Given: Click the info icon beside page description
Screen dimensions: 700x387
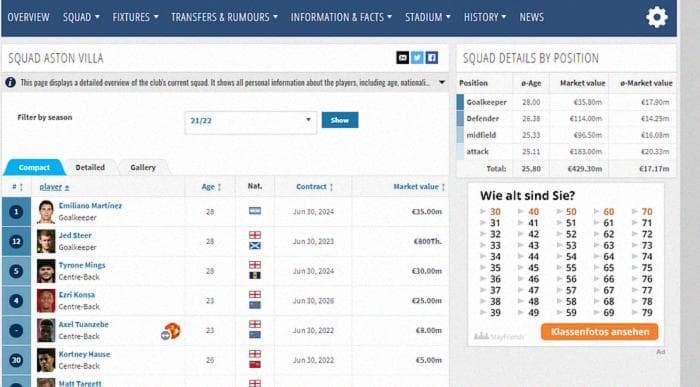Looking at the screenshot, I should click(10, 83).
